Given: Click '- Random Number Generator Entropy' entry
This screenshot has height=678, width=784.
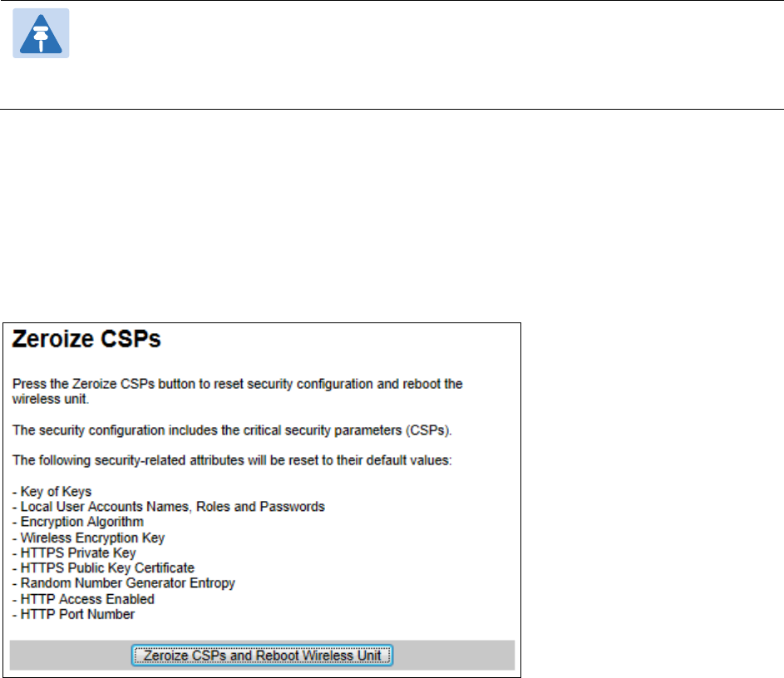Looking at the screenshot, I should click(124, 583).
